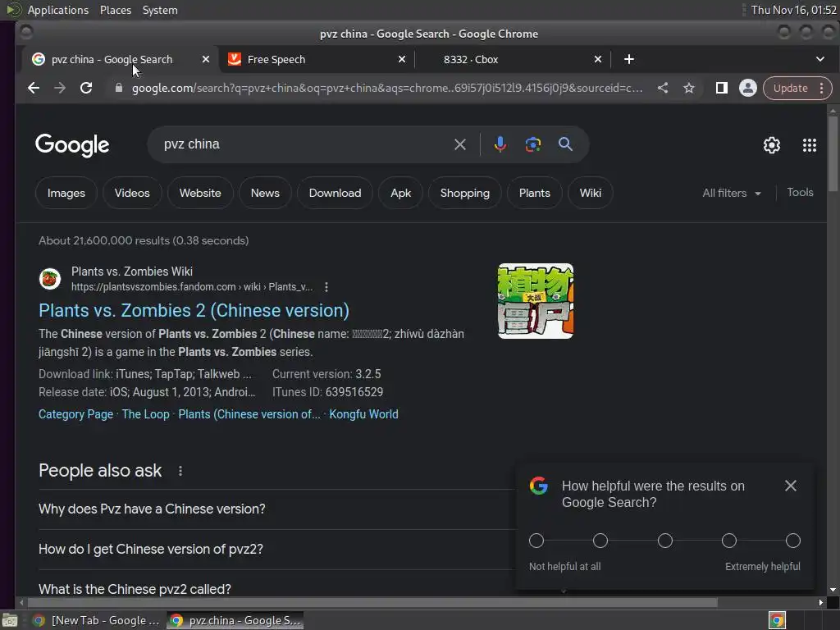Open the tab search chevron
The height and width of the screenshot is (630, 840).
(x=820, y=59)
